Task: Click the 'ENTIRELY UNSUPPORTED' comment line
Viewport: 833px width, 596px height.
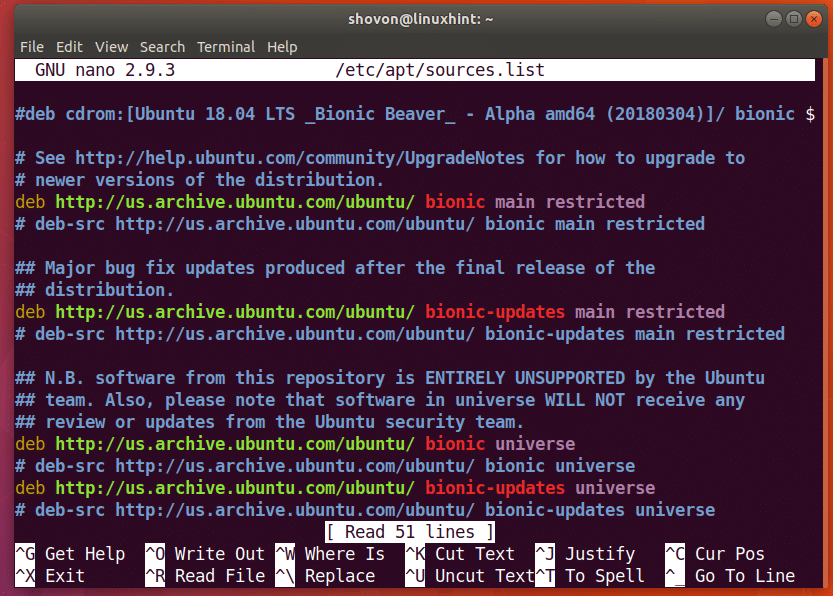Action: click(390, 378)
